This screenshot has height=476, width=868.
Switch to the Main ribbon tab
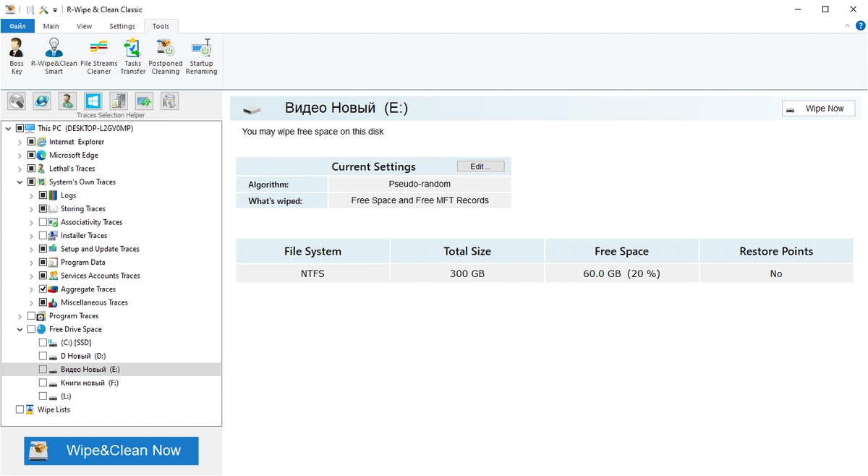[x=51, y=26]
